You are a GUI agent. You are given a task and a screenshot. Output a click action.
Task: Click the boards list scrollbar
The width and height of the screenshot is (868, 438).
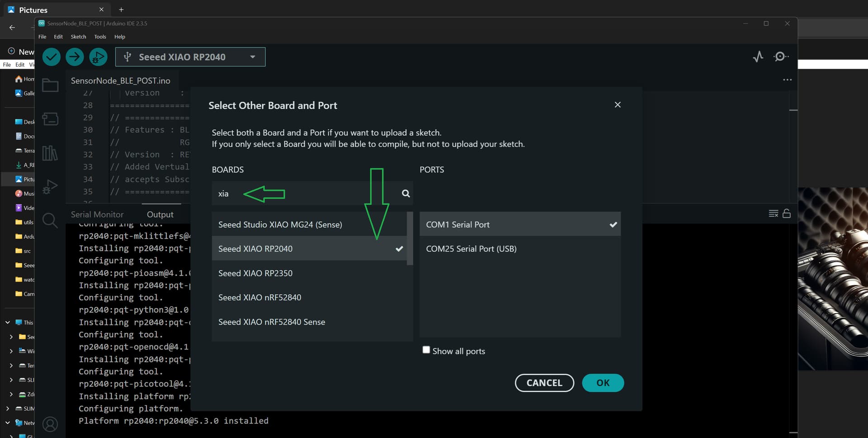[410, 239]
